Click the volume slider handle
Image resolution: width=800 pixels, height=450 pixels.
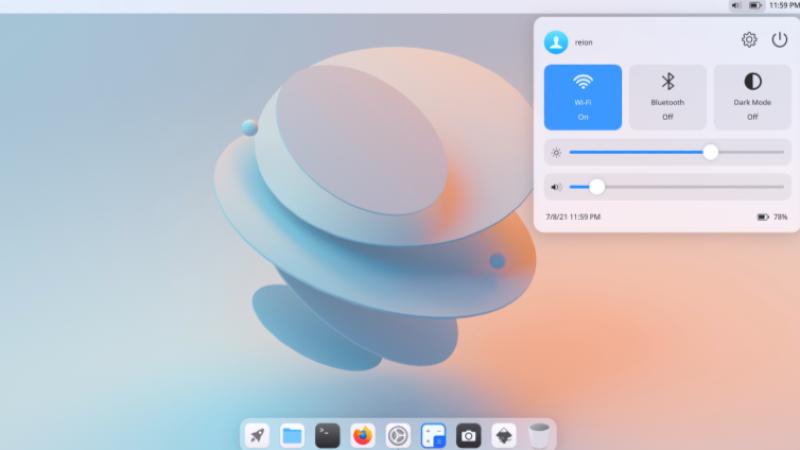point(597,186)
